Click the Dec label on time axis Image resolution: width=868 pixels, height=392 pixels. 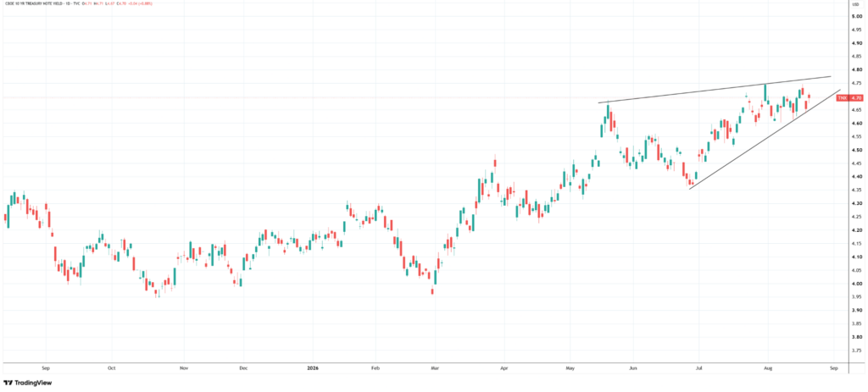(x=242, y=367)
